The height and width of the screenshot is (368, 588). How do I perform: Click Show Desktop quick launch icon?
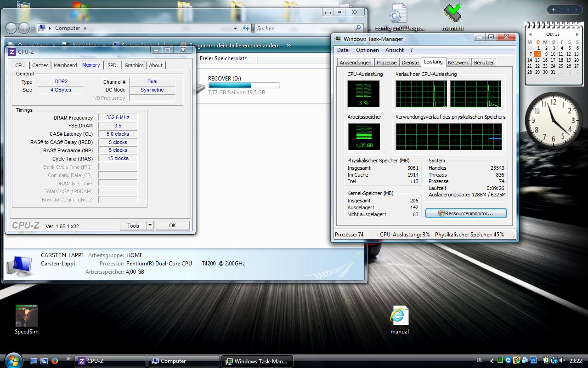click(x=34, y=361)
